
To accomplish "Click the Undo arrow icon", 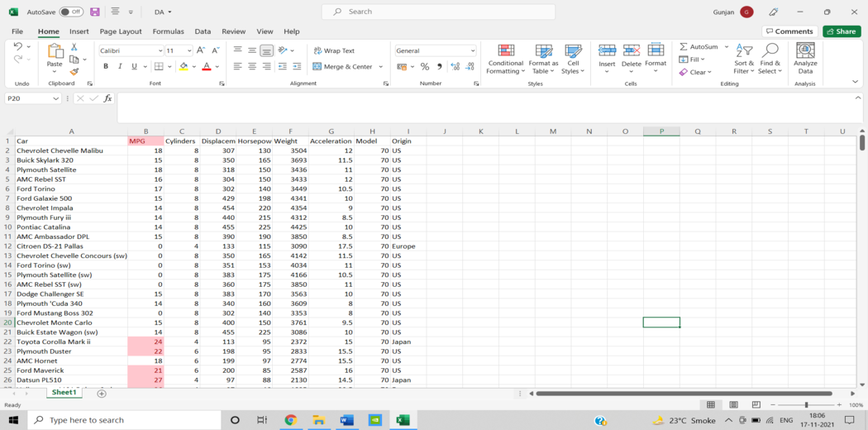I will 17,47.
